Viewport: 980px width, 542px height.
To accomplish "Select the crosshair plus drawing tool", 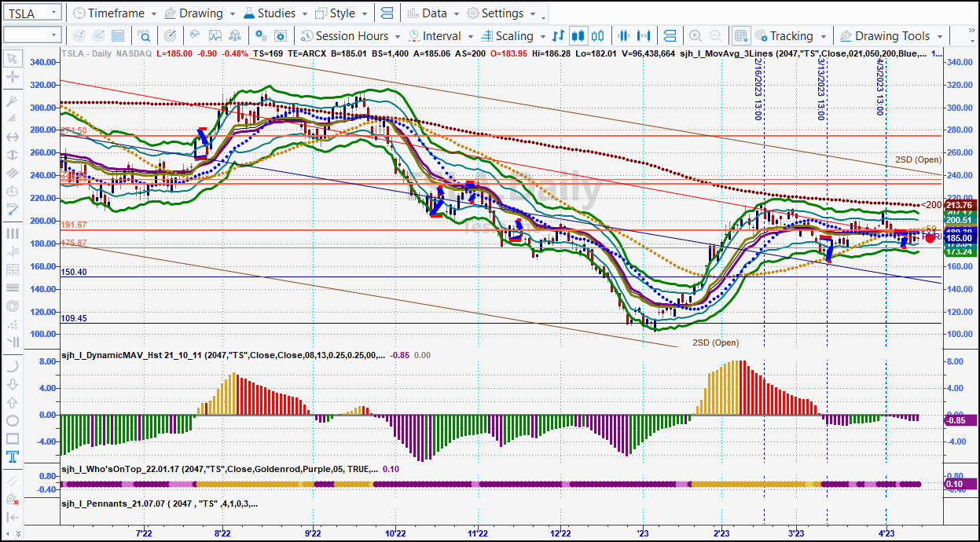I will point(12,77).
